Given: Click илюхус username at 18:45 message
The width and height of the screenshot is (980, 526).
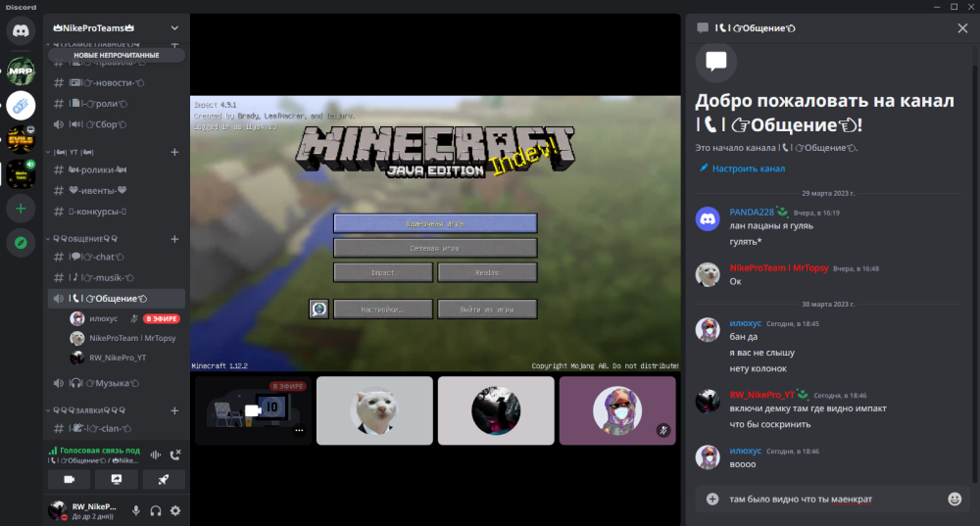Looking at the screenshot, I should (x=745, y=323).
